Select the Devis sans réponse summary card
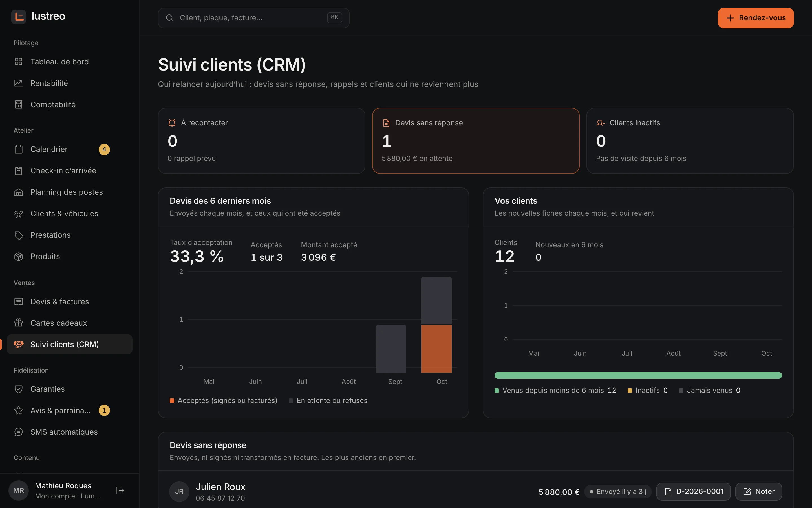Screen dimensions: 812x508 pos(476,141)
